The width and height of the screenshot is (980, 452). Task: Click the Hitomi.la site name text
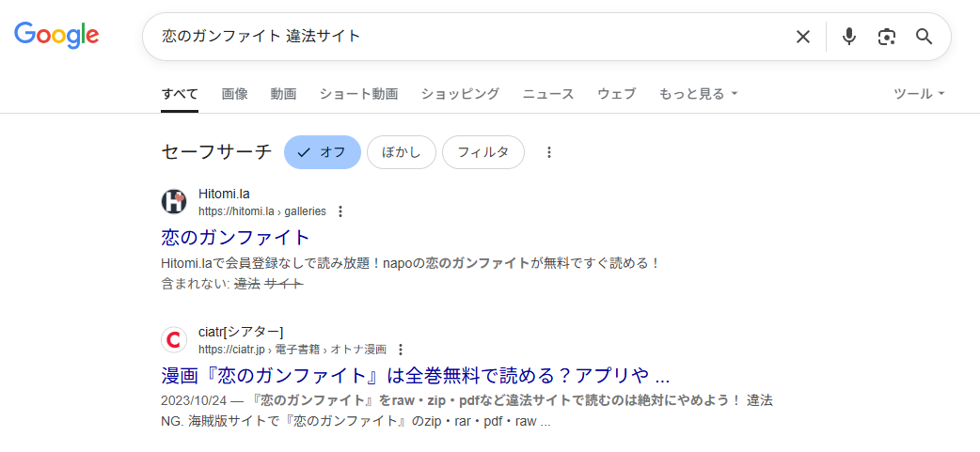click(x=224, y=195)
